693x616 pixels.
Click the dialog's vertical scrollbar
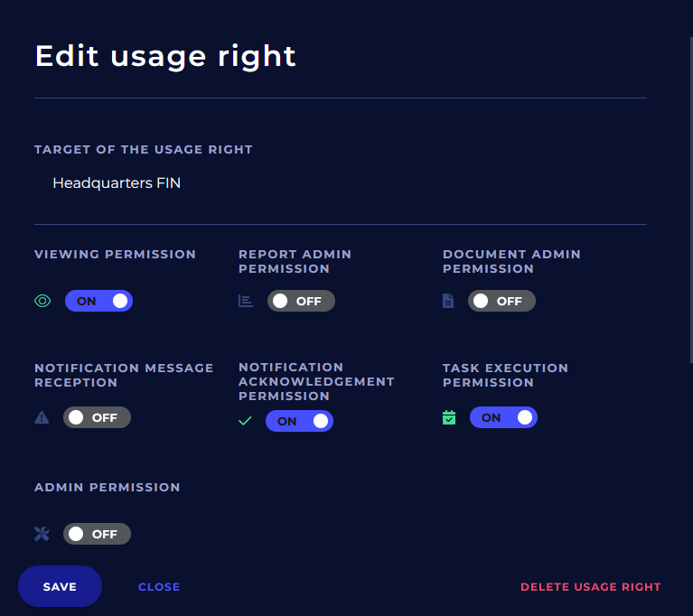click(x=690, y=181)
